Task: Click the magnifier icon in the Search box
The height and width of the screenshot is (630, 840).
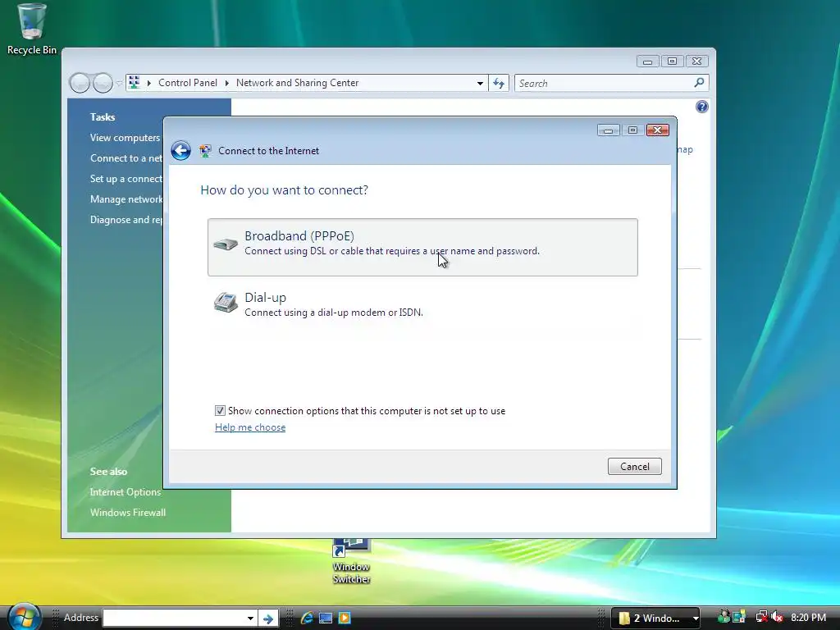Action: (x=699, y=83)
